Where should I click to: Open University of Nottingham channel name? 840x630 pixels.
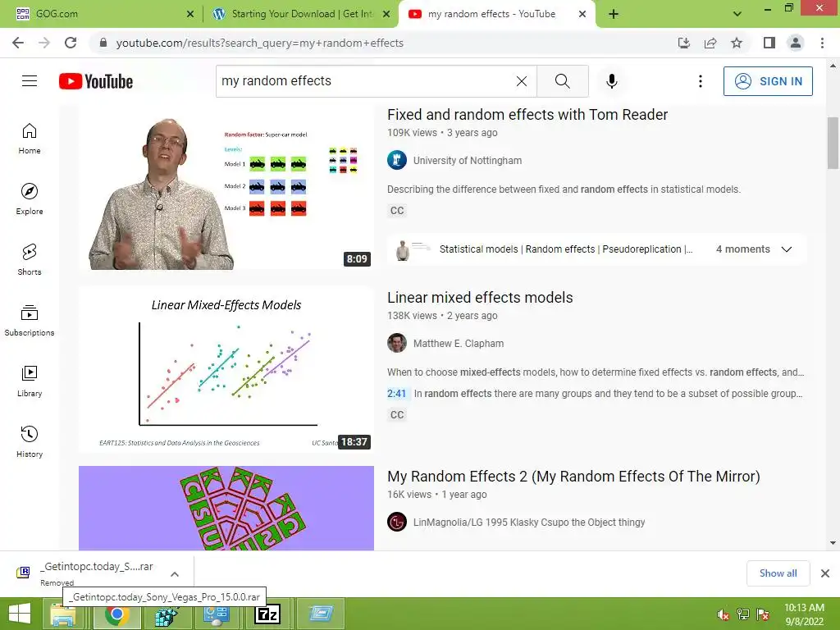[467, 160]
